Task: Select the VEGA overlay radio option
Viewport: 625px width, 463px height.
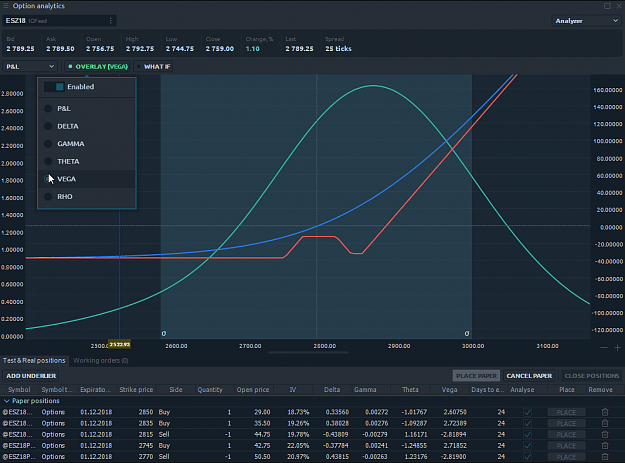Action: point(48,179)
